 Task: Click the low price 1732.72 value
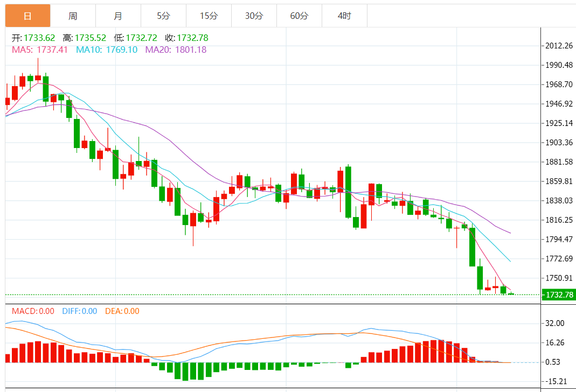pyautogui.click(x=141, y=38)
